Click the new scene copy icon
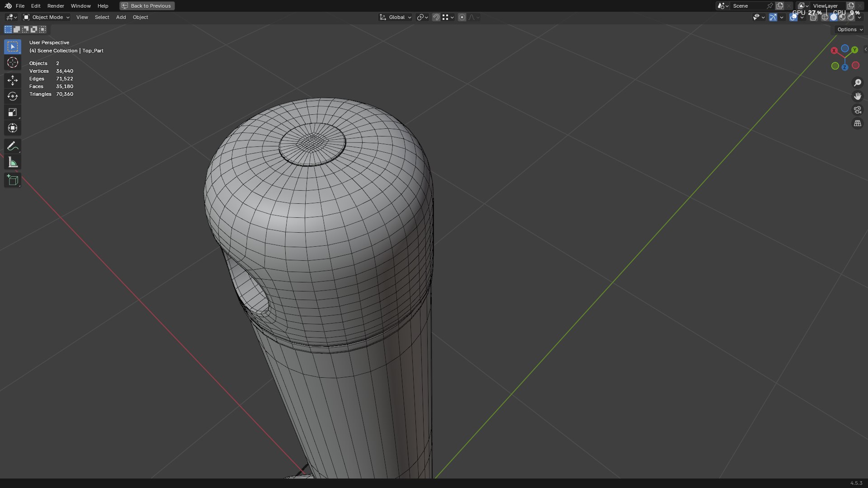 click(x=780, y=6)
